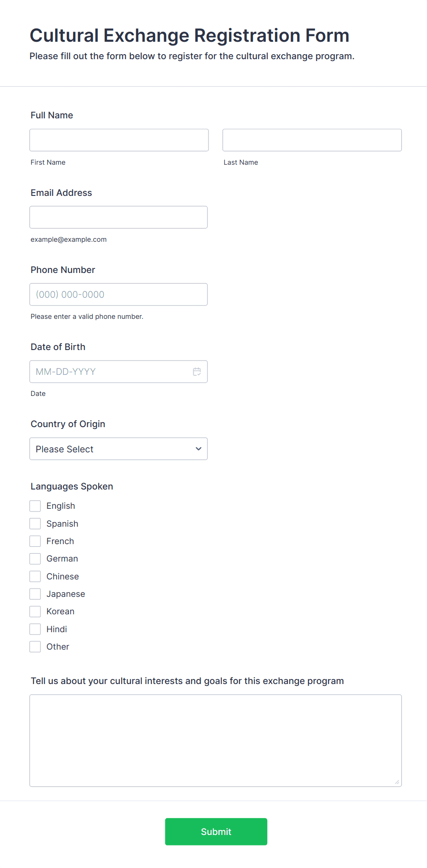Tick the Spanish checkbox
Viewport: 427px width, 868px height.
[35, 523]
